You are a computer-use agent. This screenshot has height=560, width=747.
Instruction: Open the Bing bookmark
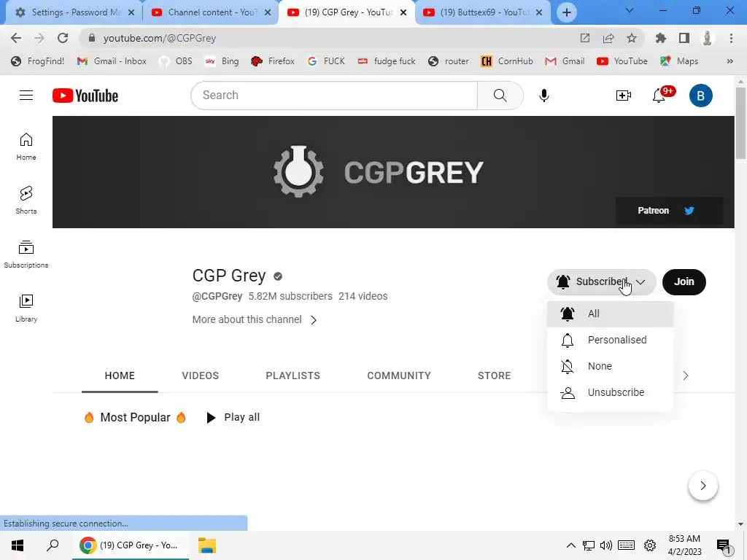click(222, 61)
